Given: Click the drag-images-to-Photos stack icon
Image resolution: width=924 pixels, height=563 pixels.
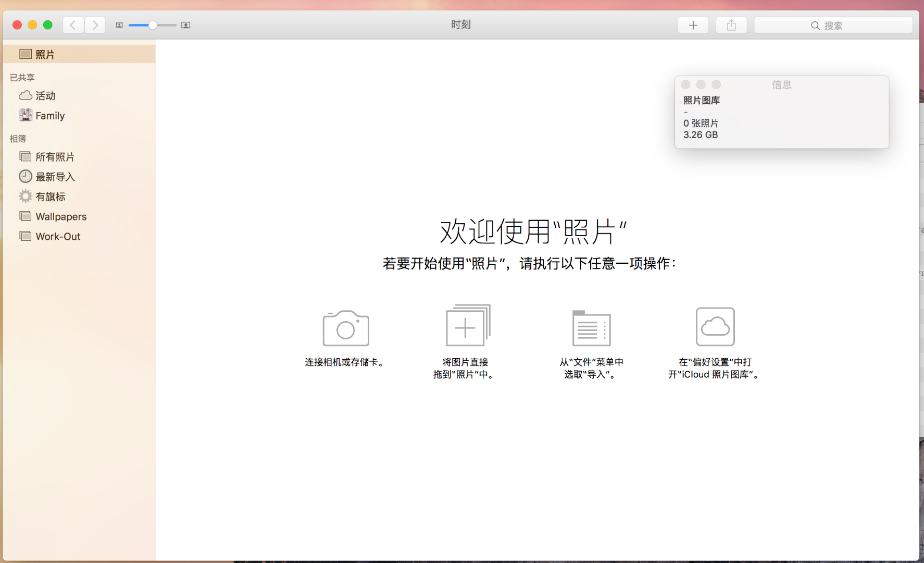Looking at the screenshot, I should [466, 326].
